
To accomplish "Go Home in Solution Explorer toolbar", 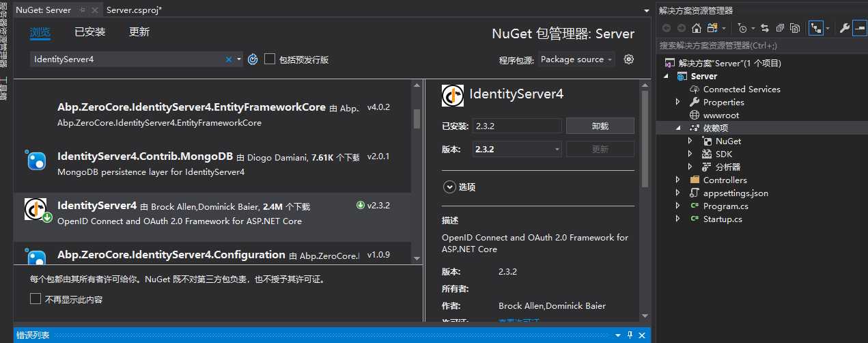I will (697, 28).
